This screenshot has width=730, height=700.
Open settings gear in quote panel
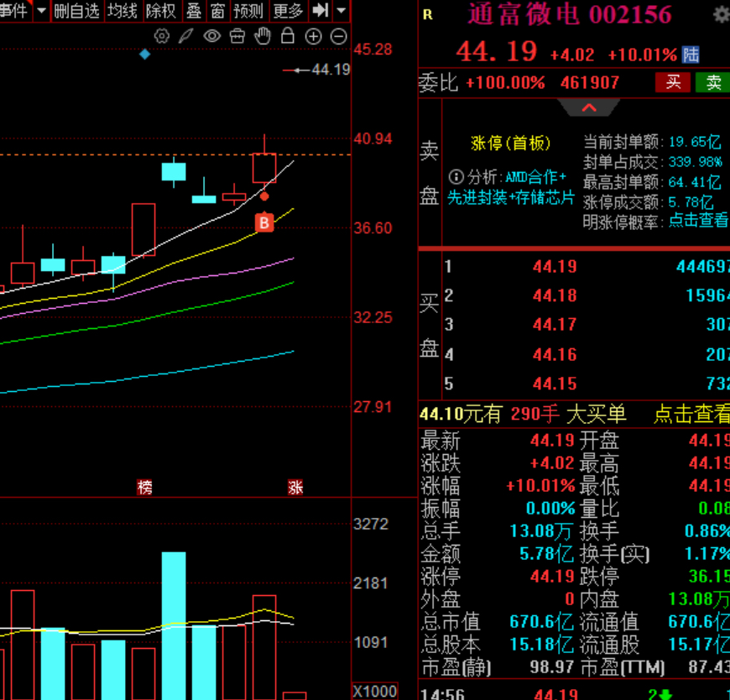tap(722, 15)
